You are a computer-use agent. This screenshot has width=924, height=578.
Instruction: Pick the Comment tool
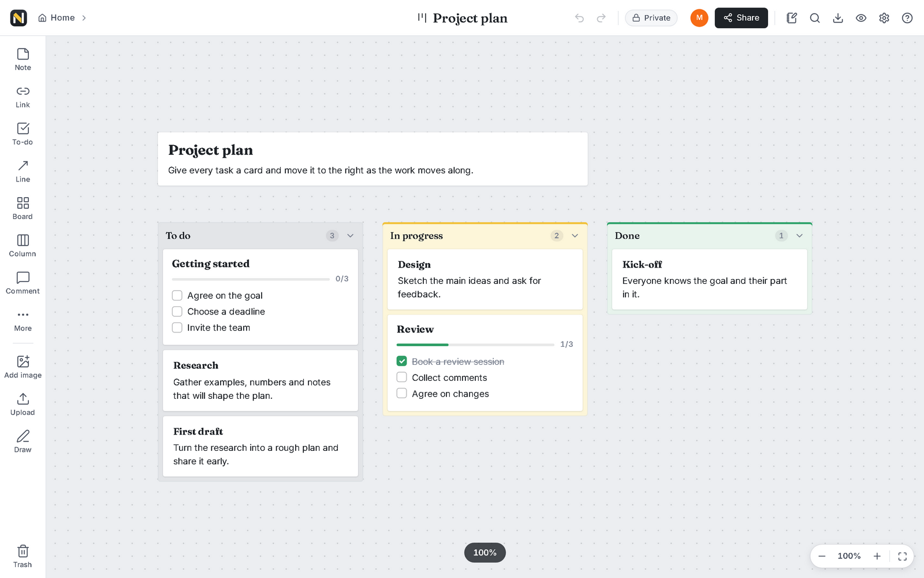pos(23,283)
